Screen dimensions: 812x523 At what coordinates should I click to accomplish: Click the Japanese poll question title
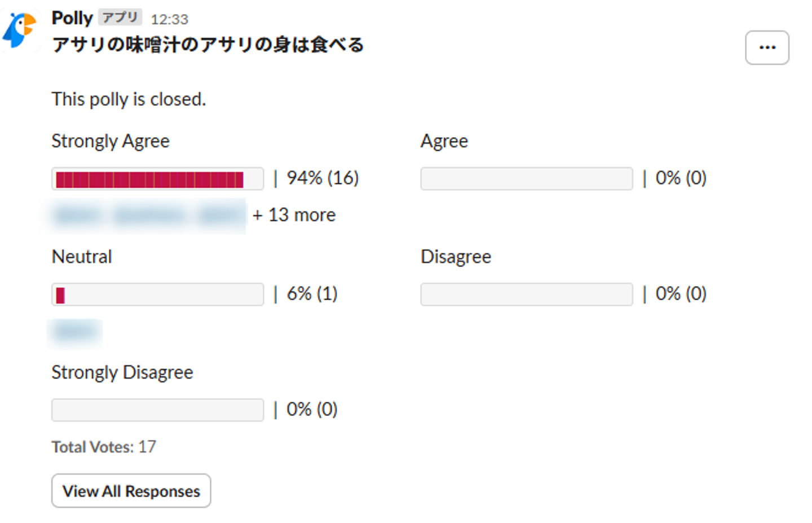[208, 45]
